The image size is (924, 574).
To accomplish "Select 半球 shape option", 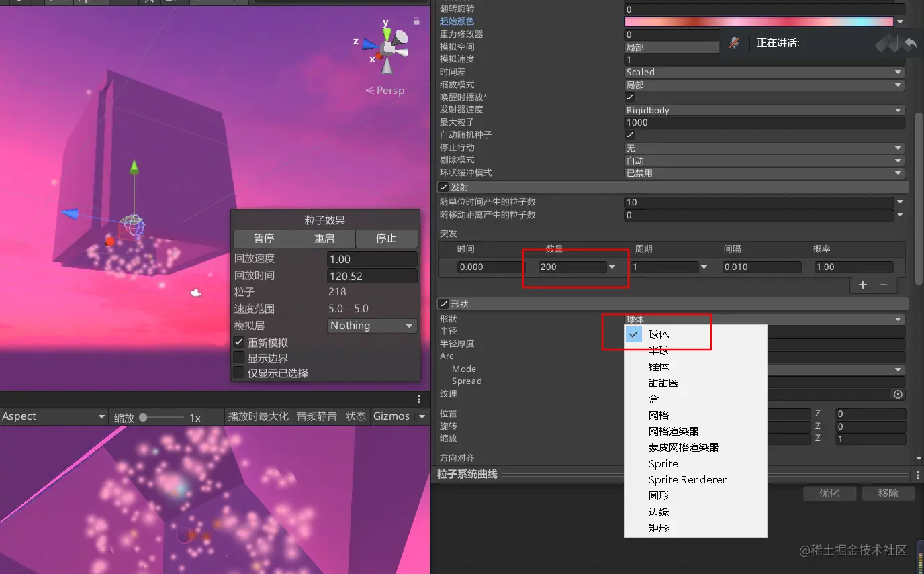I will point(696,350).
